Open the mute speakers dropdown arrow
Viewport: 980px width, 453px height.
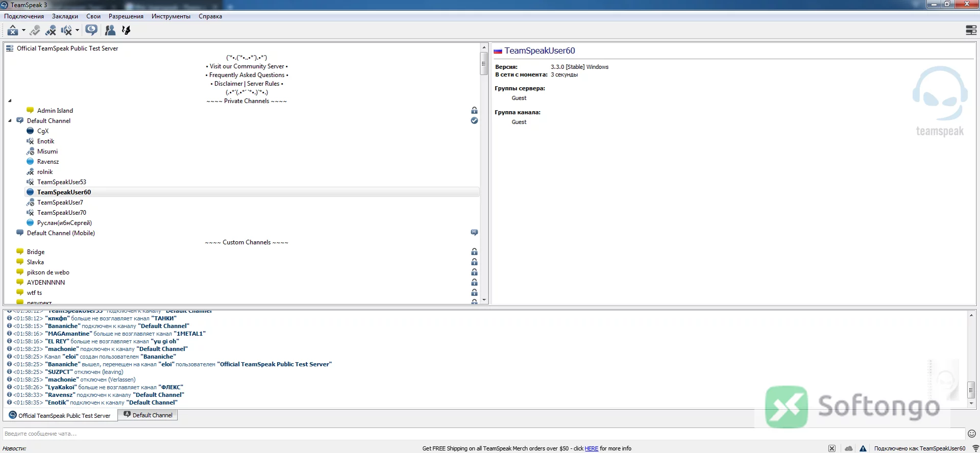[x=77, y=31]
